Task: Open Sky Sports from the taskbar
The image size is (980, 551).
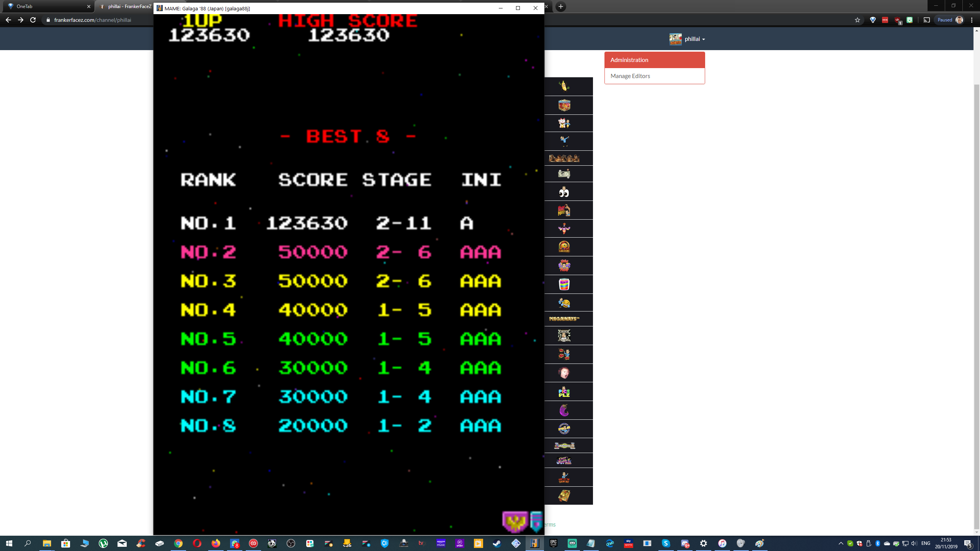Action: (629, 543)
